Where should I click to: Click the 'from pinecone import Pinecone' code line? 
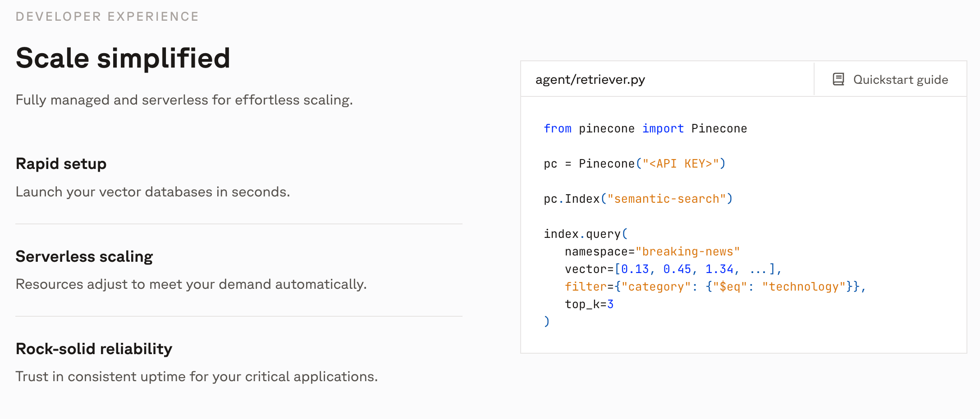tap(645, 128)
